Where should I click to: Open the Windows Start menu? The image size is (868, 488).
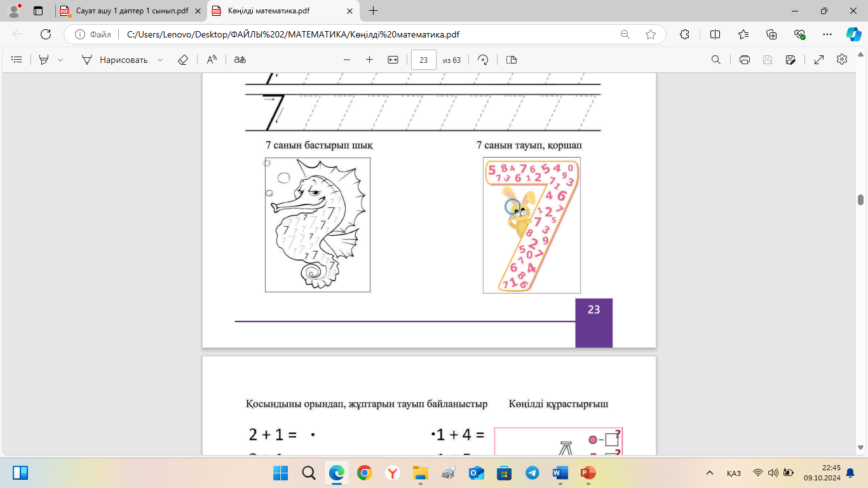click(x=281, y=473)
